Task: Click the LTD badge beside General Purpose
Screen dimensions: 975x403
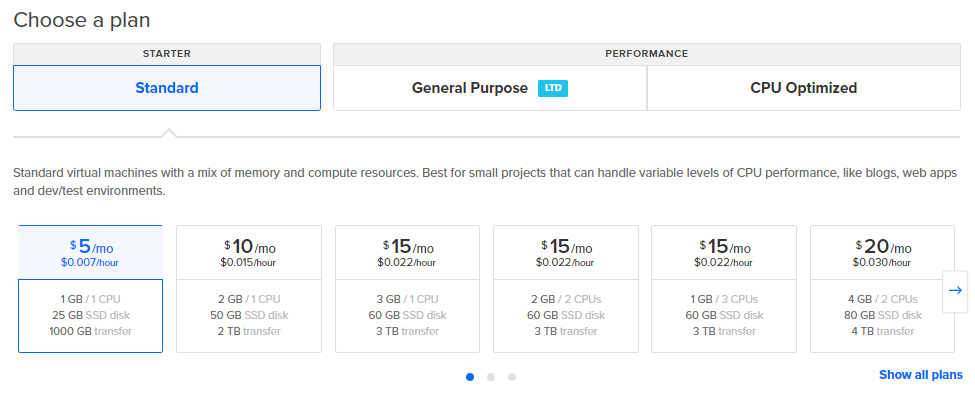Action: pyautogui.click(x=552, y=88)
